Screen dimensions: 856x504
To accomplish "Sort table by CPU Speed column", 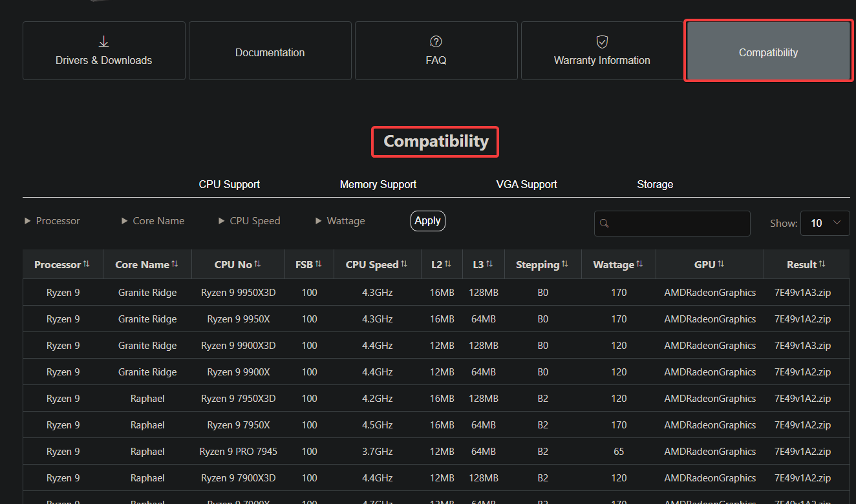I will coord(378,264).
